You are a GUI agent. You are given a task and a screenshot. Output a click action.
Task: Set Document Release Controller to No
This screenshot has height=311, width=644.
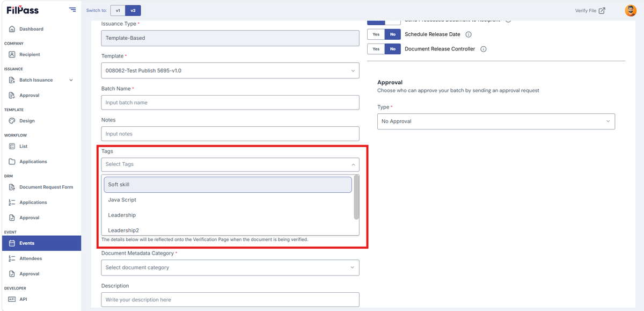click(x=393, y=49)
